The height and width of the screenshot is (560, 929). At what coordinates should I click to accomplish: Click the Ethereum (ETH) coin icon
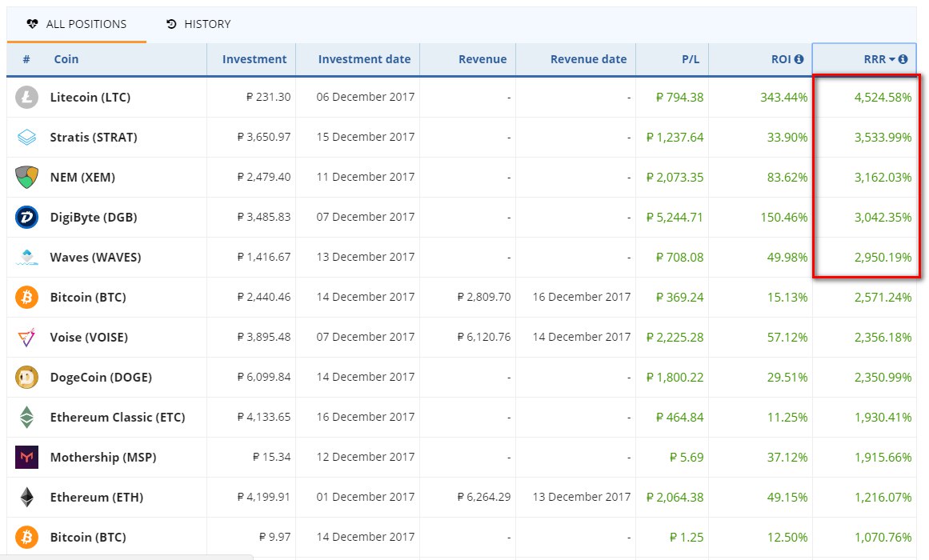click(26, 497)
